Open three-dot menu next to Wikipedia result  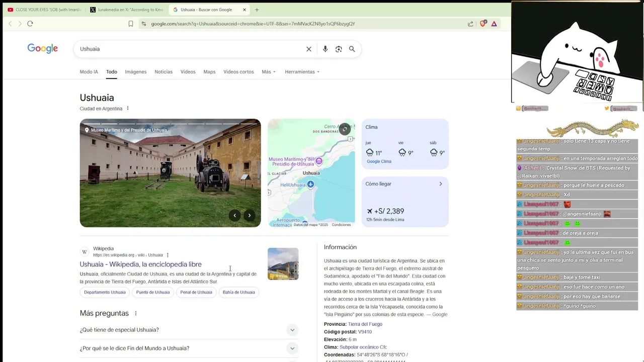pos(168,255)
